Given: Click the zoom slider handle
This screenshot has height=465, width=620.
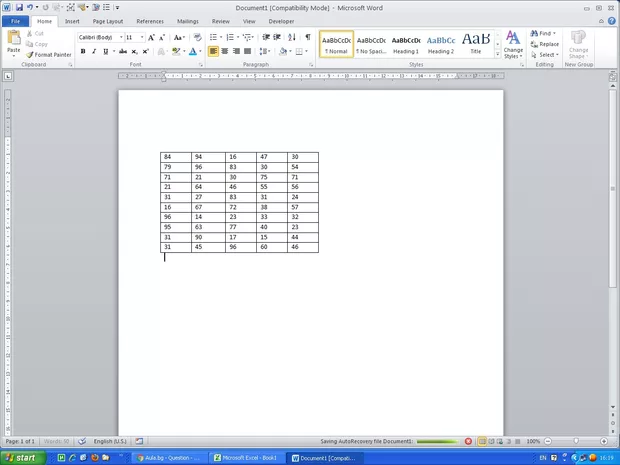Looking at the screenshot, I should [x=576, y=441].
